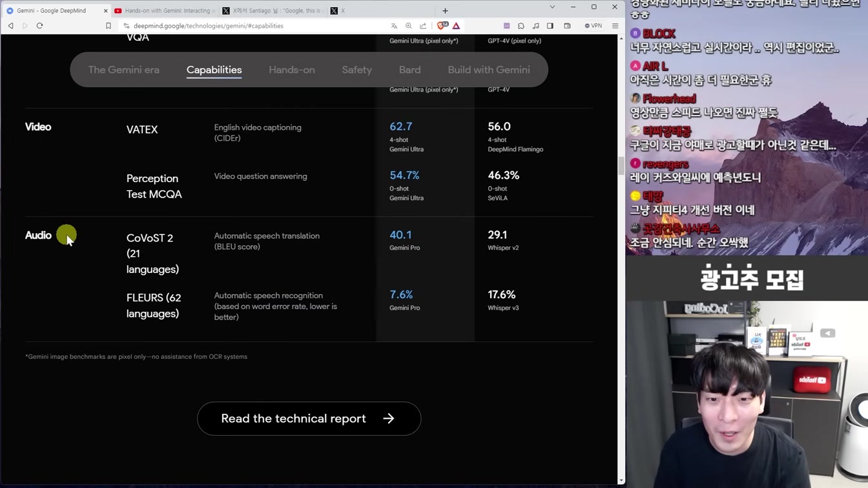The image size is (868, 488).
Task: Click the Flowerhead chat username
Action: click(x=670, y=99)
